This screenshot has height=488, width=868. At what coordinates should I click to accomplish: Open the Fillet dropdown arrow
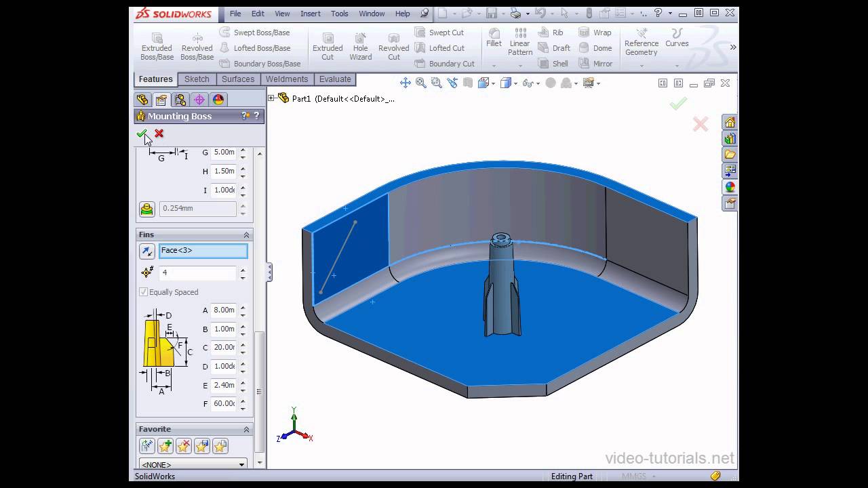pyautogui.click(x=494, y=66)
